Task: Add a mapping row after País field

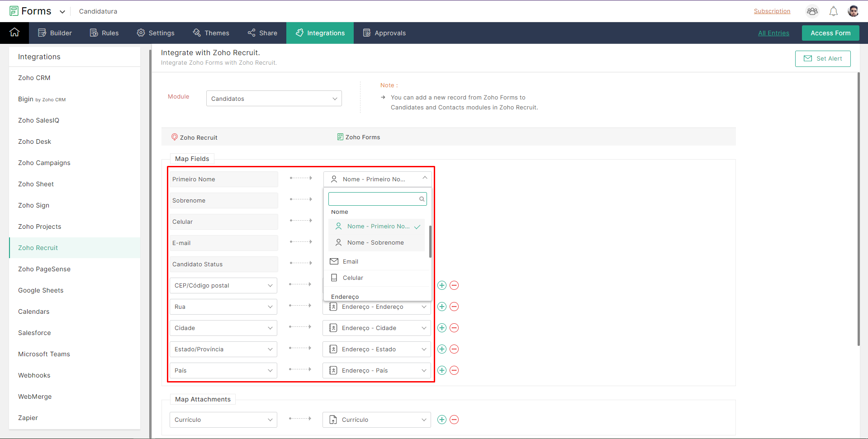Action: tap(442, 370)
